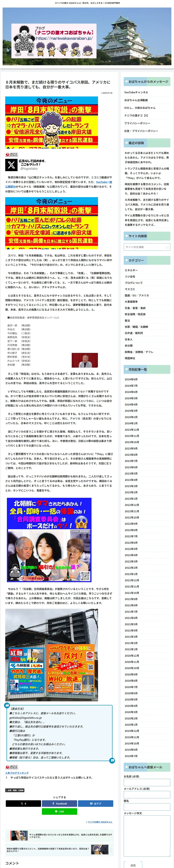Open the 2019年7月 monthly archive

131,756
